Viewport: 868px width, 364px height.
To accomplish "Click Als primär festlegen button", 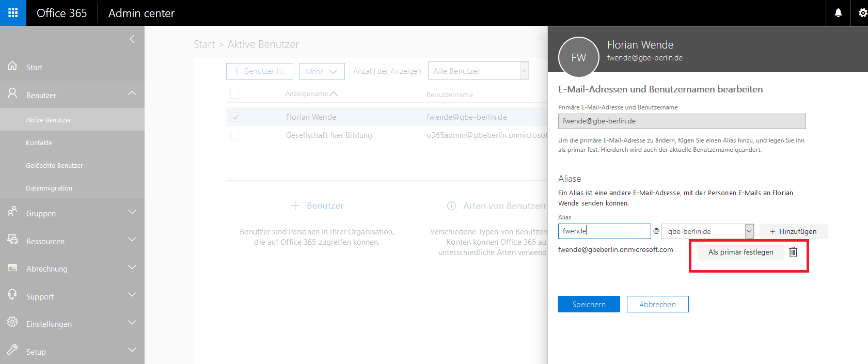I will [x=740, y=252].
